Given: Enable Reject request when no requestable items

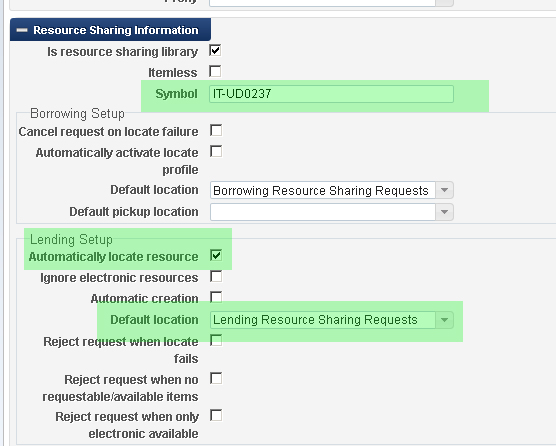Looking at the screenshot, I should click(216, 378).
